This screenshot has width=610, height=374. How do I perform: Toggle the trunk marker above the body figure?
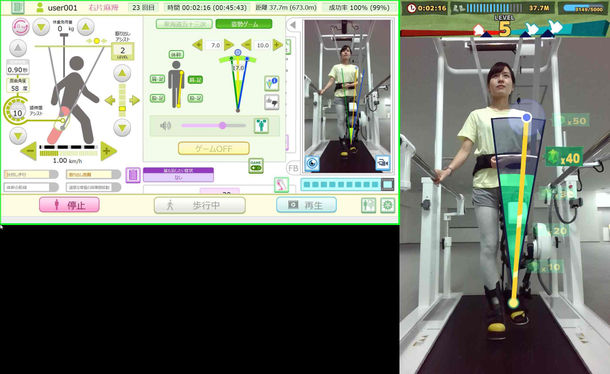[x=176, y=54]
